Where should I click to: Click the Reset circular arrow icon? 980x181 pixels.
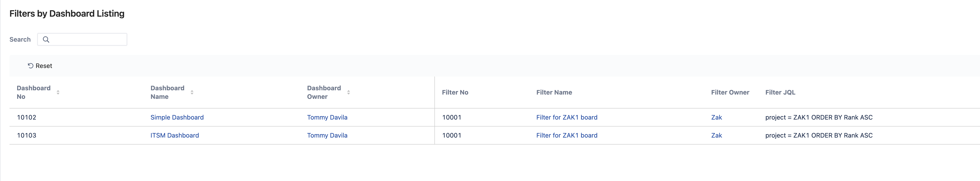(30, 66)
